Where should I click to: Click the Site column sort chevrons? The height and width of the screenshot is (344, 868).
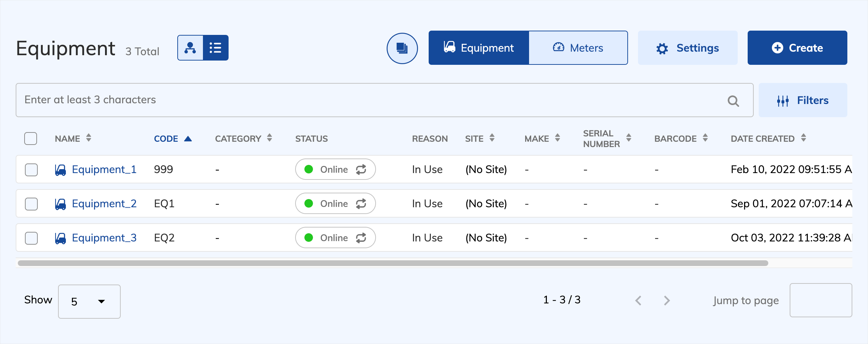(x=492, y=138)
